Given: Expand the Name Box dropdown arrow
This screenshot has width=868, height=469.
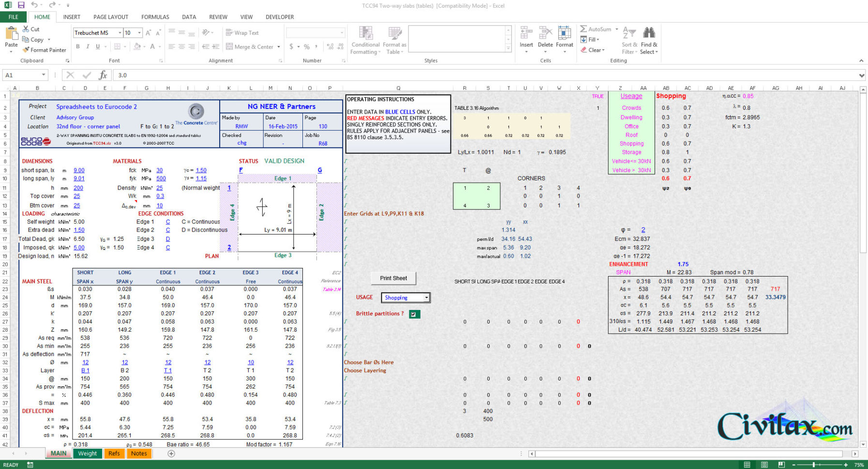Looking at the screenshot, I should pos(43,75).
